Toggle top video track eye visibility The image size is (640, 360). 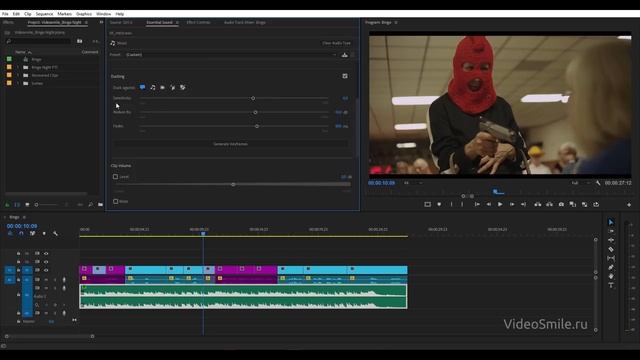pyautogui.click(x=46, y=253)
